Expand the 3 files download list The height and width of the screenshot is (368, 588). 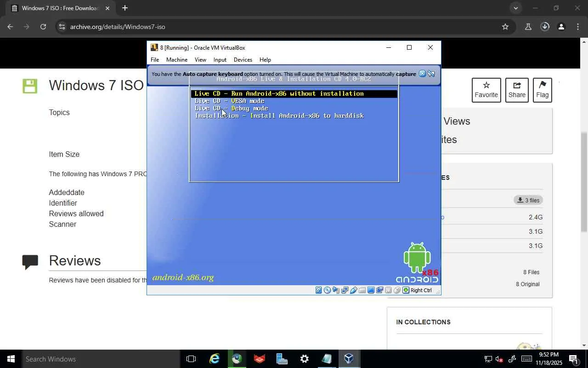click(528, 200)
